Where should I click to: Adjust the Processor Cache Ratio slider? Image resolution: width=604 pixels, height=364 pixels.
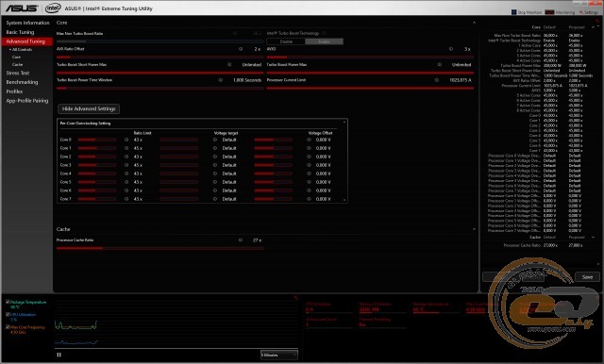(x=159, y=248)
